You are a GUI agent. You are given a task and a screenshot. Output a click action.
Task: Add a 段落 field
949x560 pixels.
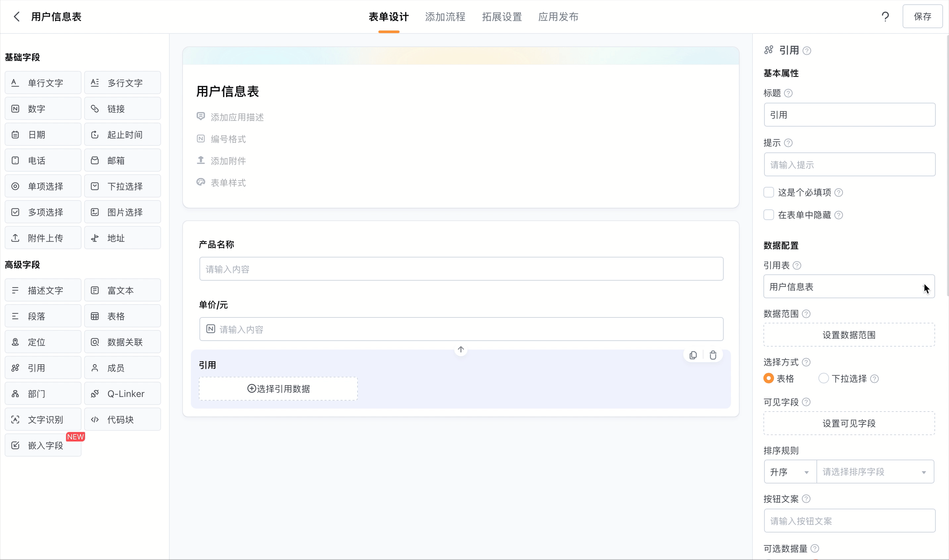[43, 316]
